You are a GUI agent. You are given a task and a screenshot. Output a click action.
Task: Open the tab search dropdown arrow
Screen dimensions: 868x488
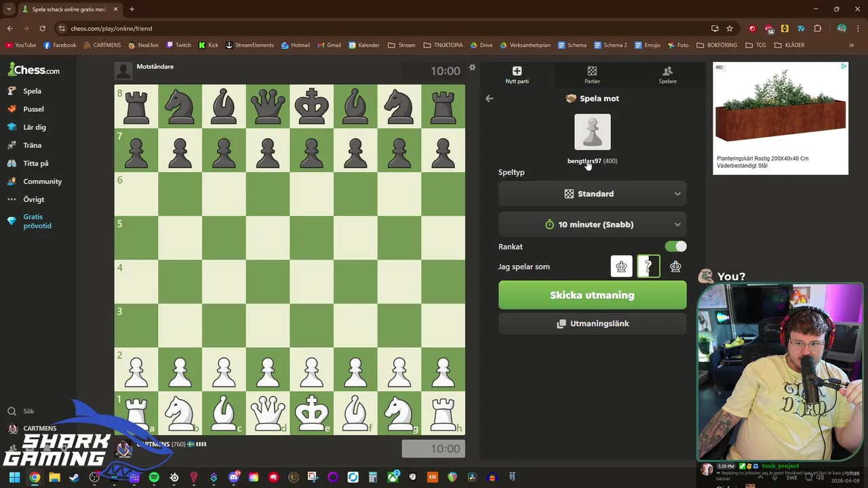(9, 9)
